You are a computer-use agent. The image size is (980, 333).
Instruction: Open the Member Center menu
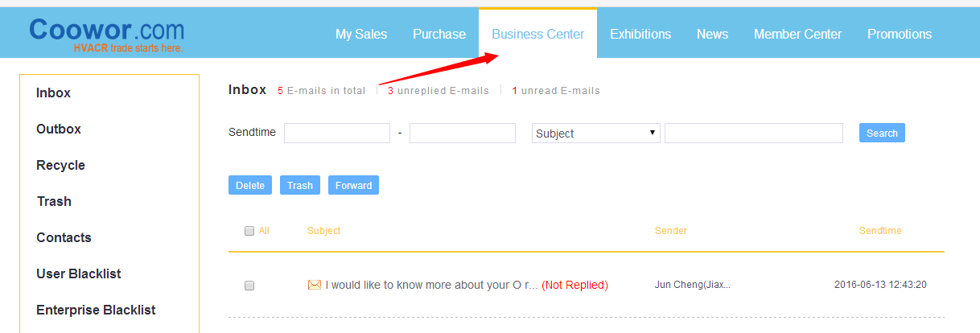click(x=797, y=34)
